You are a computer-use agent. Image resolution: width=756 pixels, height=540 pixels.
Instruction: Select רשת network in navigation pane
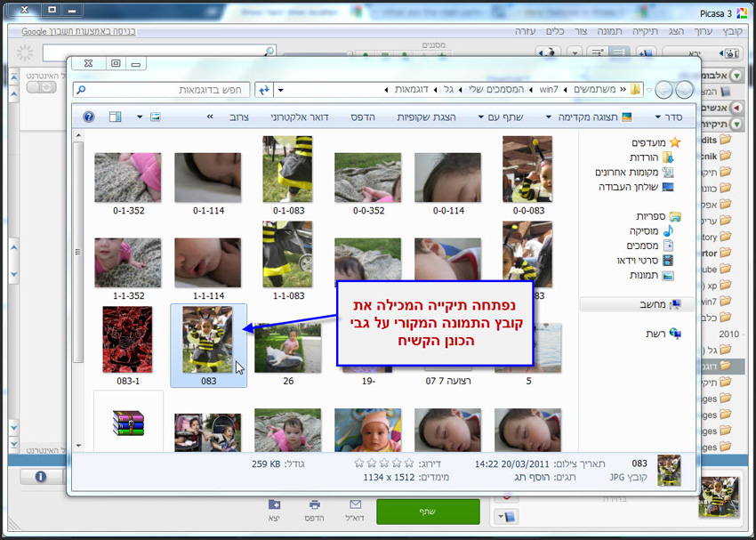point(664,334)
